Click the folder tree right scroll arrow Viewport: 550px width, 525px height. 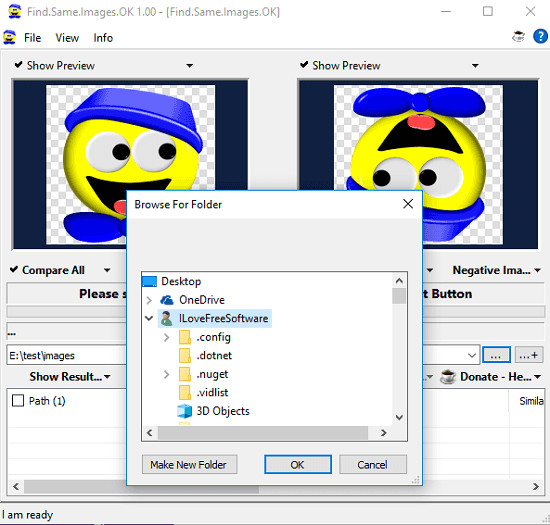tap(383, 433)
